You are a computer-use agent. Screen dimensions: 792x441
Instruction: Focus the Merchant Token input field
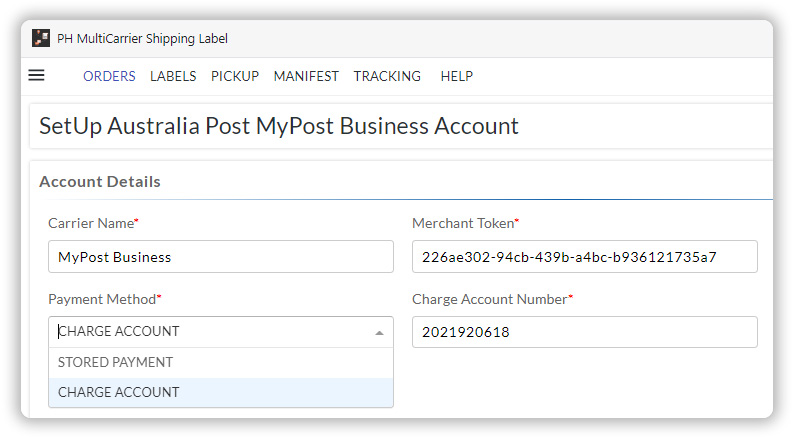[584, 257]
